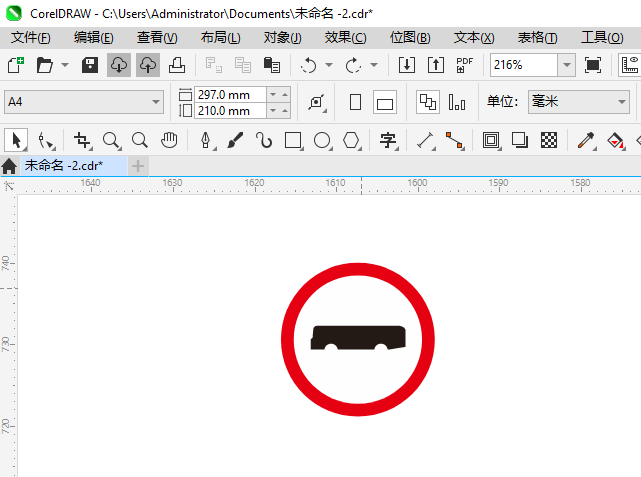
Task: Select the Pan hand tool
Action: (x=169, y=140)
